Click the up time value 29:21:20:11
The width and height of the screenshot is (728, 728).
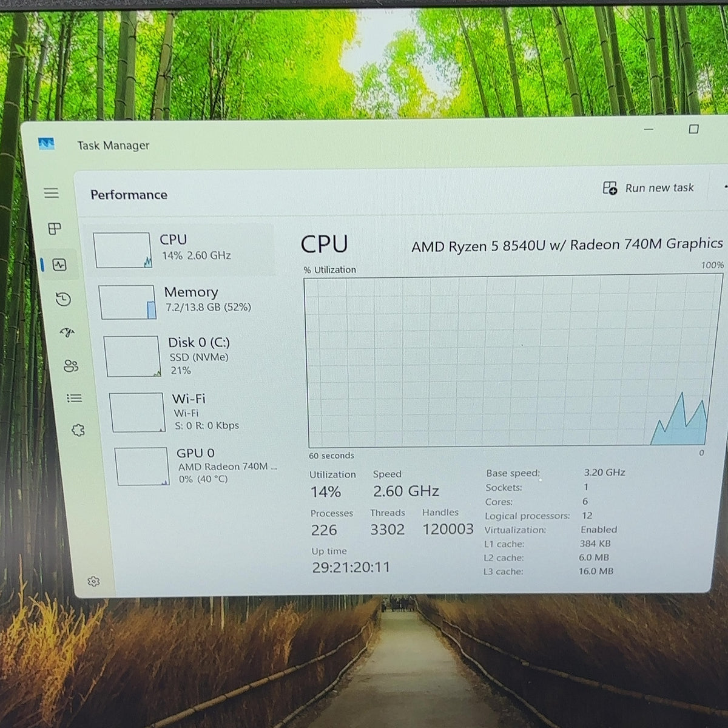(351, 567)
